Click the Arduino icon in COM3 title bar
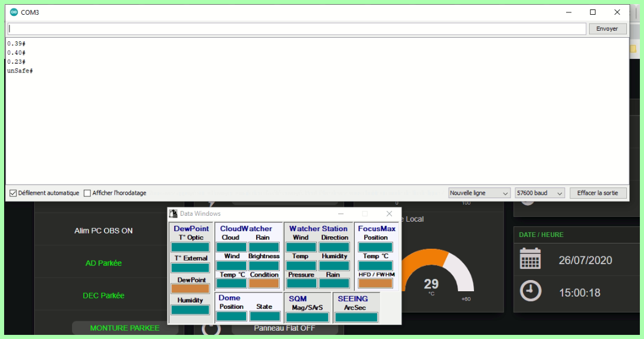644x339 pixels. coord(14,12)
